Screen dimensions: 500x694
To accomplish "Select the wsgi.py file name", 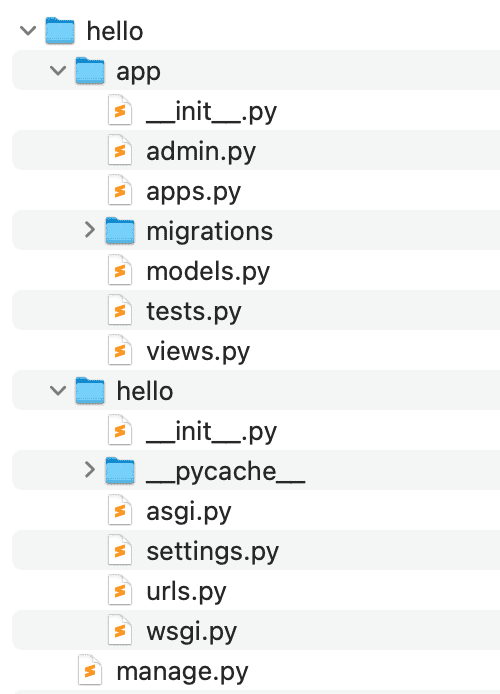I will (x=192, y=632).
